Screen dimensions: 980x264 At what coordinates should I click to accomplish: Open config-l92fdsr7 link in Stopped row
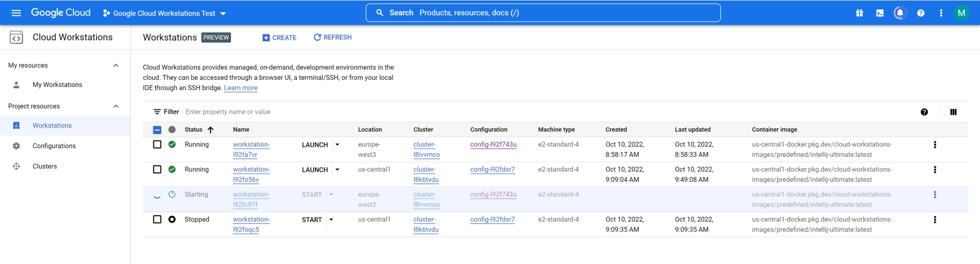pyautogui.click(x=492, y=220)
